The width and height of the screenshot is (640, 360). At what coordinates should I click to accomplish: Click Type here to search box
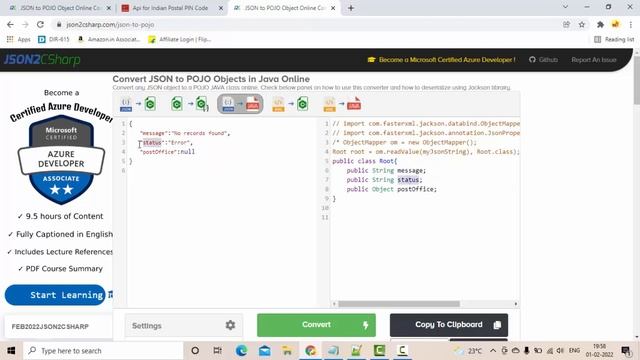click(103, 351)
